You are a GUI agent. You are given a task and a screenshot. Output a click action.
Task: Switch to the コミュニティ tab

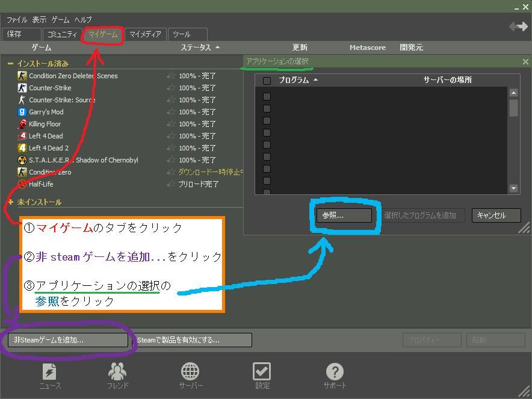(62, 34)
